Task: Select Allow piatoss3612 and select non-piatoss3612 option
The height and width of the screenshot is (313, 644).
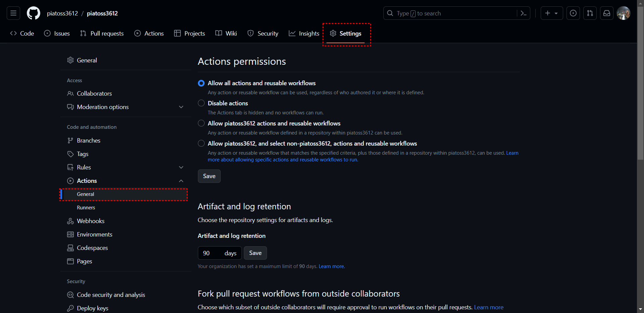Action: point(201,144)
